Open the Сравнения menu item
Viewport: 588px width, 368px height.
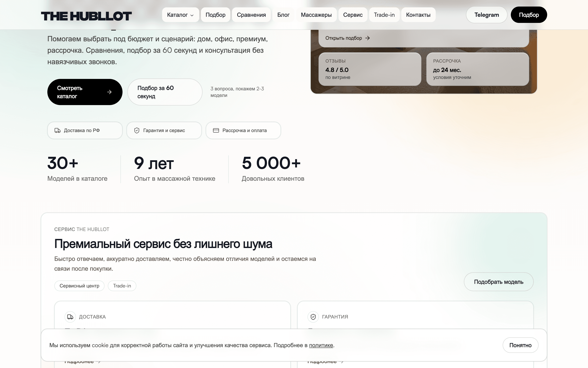point(251,15)
